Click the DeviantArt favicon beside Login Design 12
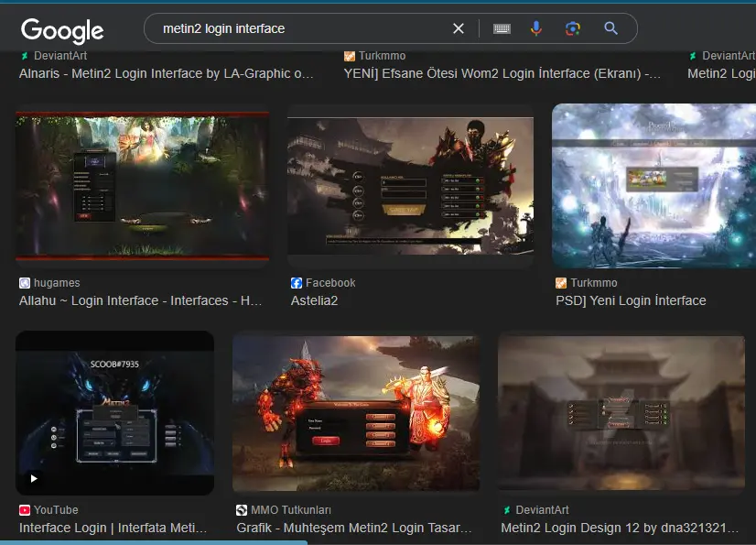The height and width of the screenshot is (545, 756). coord(507,510)
